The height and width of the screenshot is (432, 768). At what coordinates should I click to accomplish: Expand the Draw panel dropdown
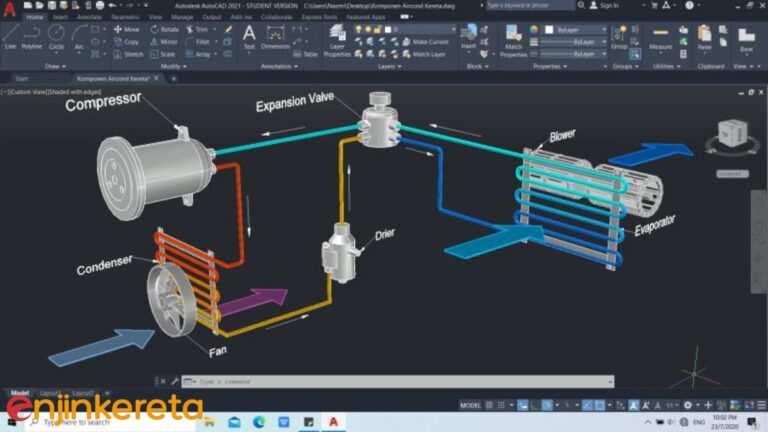[x=55, y=66]
